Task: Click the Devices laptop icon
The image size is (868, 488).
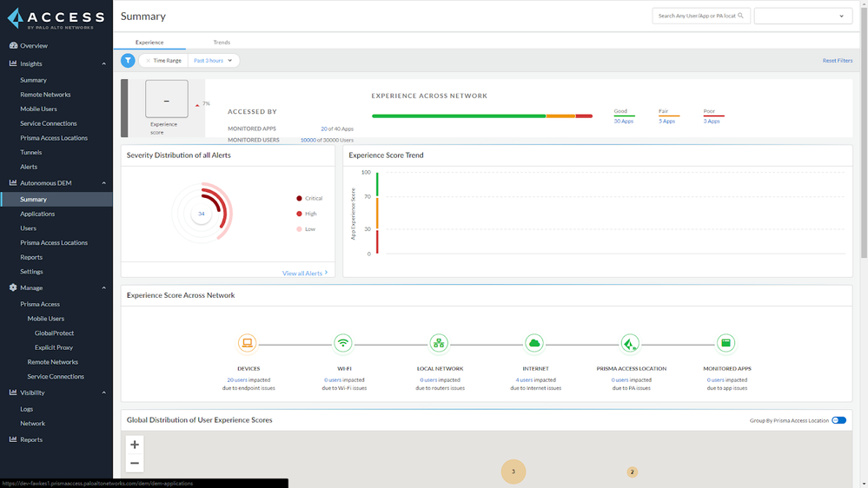Action: pyautogui.click(x=248, y=343)
